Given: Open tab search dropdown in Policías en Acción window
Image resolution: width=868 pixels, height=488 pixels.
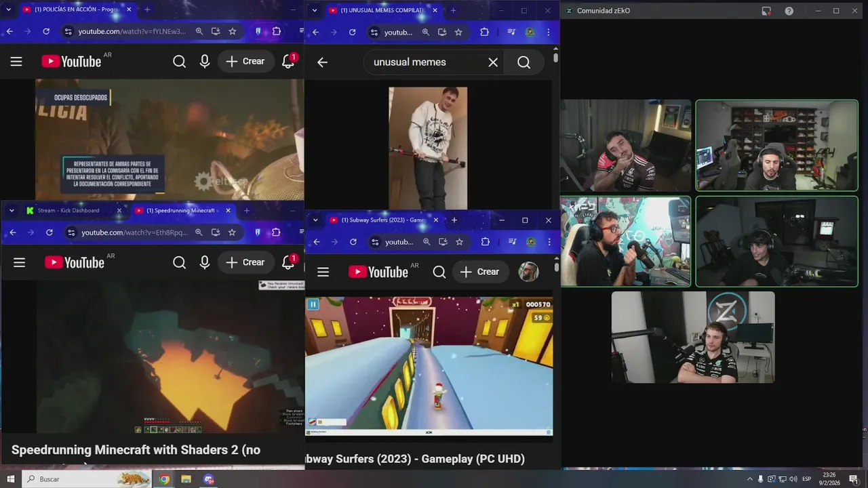Looking at the screenshot, I should tap(9, 9).
